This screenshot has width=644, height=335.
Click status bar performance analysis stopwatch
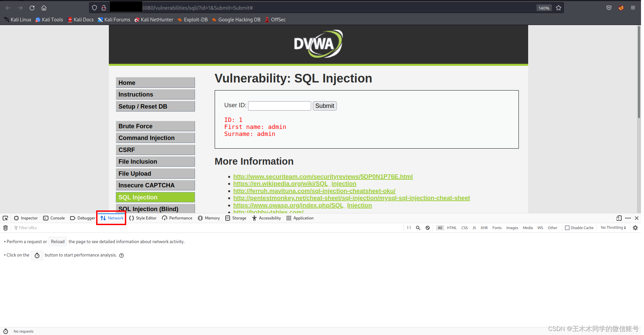point(6,331)
